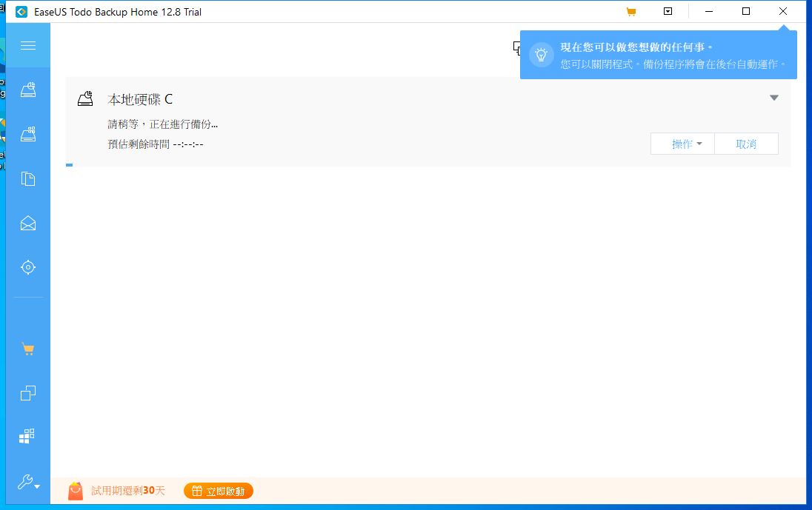The width and height of the screenshot is (812, 510).
Task: Open the File Backup sidebar icon
Action: pyautogui.click(x=28, y=179)
